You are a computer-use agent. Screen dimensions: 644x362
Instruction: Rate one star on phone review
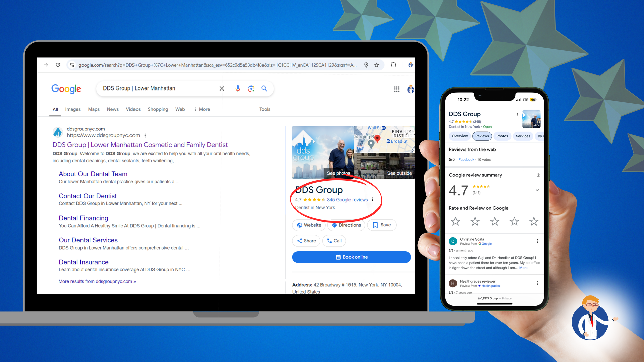pyautogui.click(x=455, y=221)
